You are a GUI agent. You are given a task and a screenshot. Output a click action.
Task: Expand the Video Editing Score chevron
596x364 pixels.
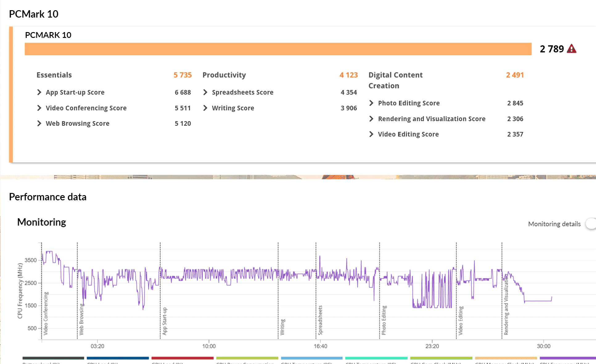371,134
